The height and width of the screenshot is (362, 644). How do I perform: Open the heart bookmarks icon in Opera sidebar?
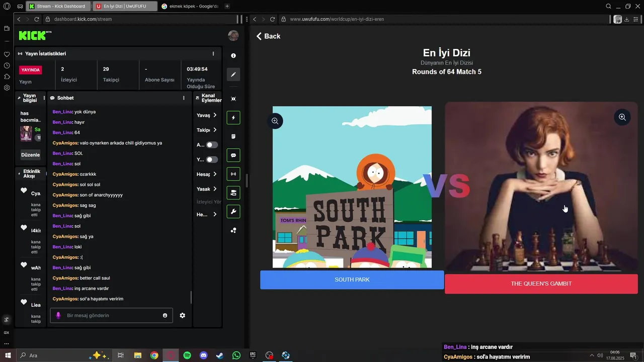click(7, 54)
